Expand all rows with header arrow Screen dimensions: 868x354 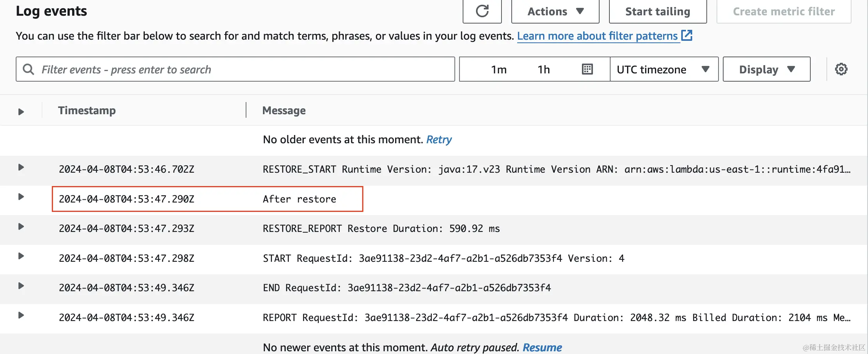point(21,112)
